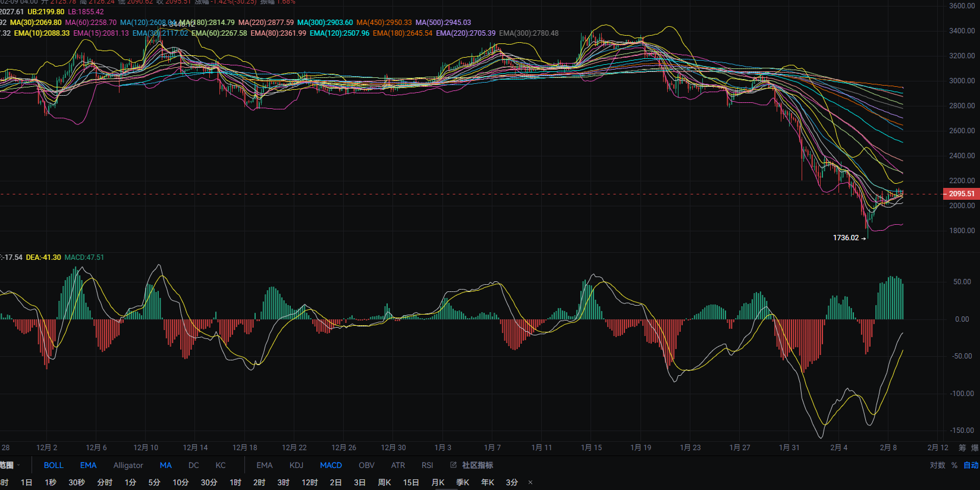Enable the RSI sub-chart indicator
This screenshot has height=490, width=980.
(x=427, y=465)
